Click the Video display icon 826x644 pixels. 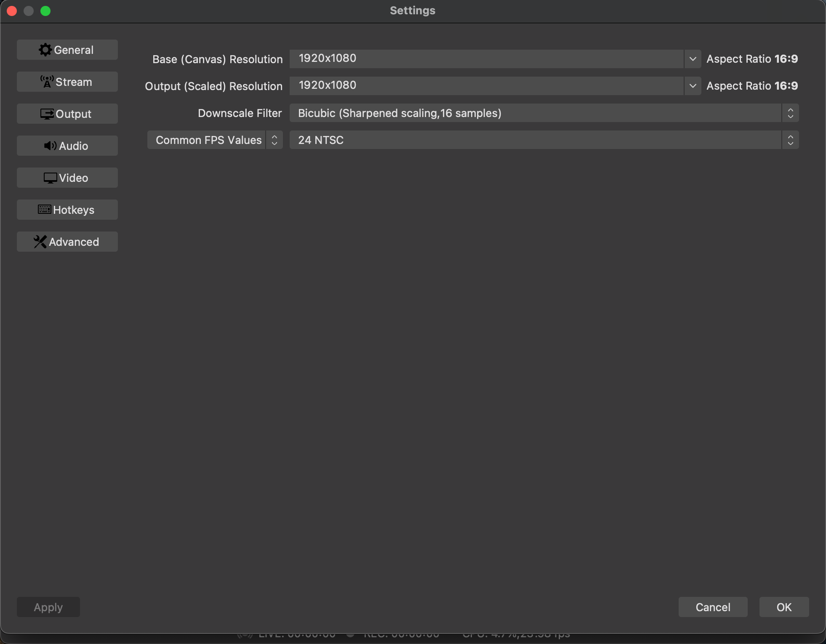click(49, 178)
